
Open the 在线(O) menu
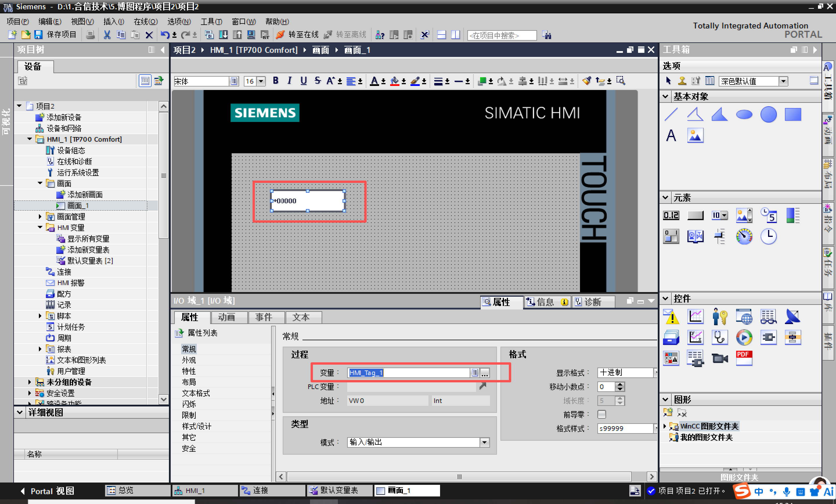[145, 21]
